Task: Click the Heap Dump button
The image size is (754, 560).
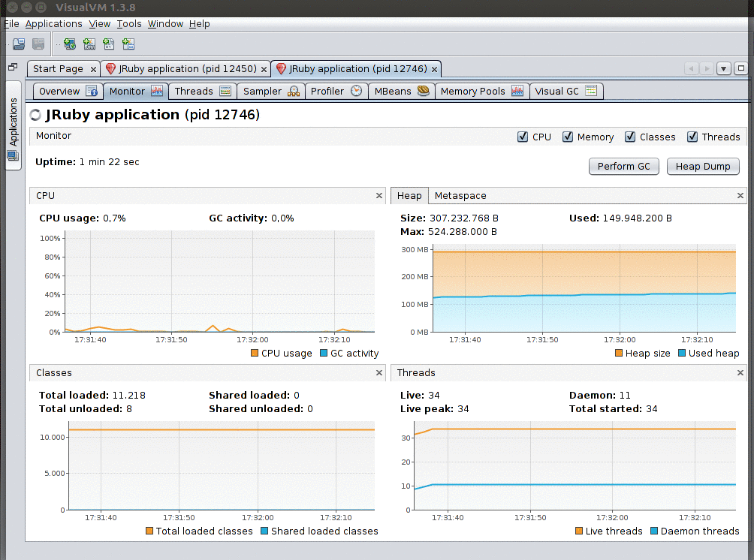Action: click(702, 167)
